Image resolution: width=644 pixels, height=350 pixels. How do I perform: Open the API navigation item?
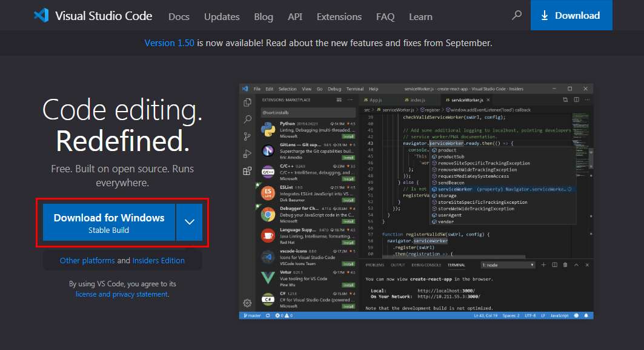tap(295, 17)
